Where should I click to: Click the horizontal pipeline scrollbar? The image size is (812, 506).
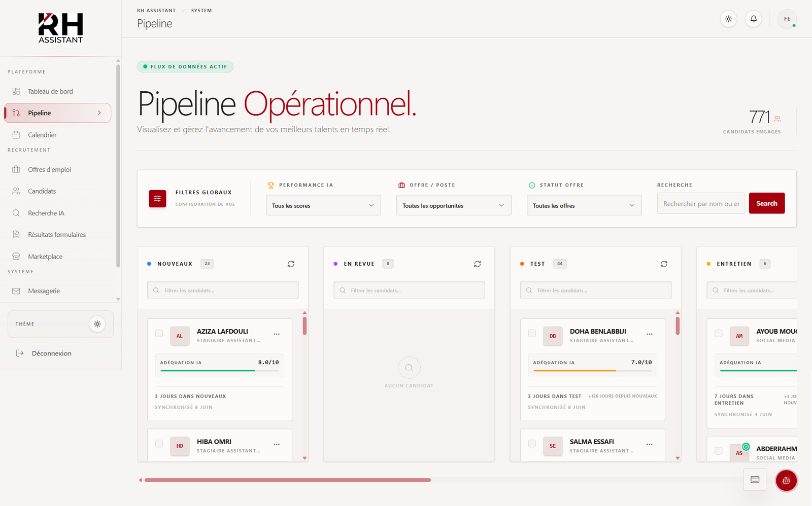click(288, 480)
